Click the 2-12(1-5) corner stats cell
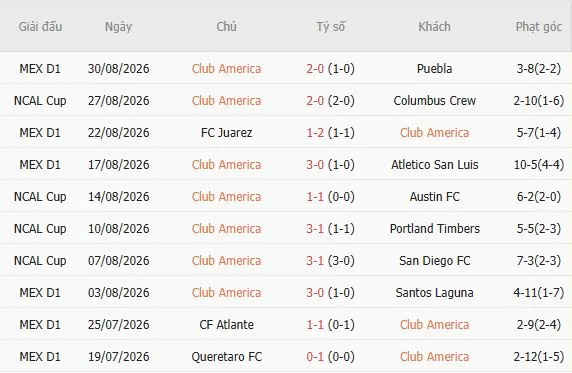The width and height of the screenshot is (572, 373). point(538,357)
